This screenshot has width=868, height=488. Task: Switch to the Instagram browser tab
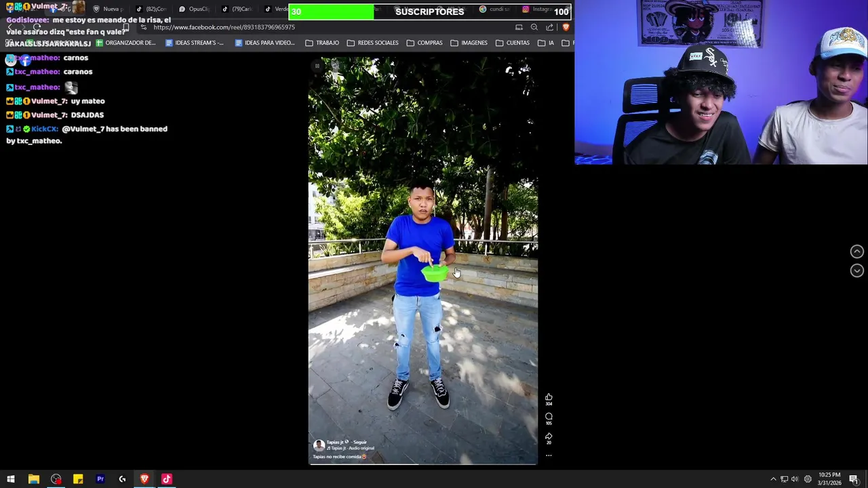click(537, 9)
